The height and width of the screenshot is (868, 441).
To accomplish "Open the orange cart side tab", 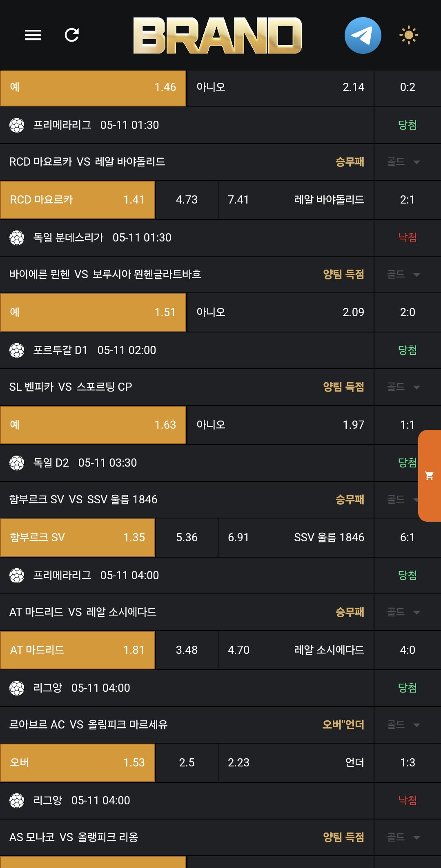I will click(430, 476).
